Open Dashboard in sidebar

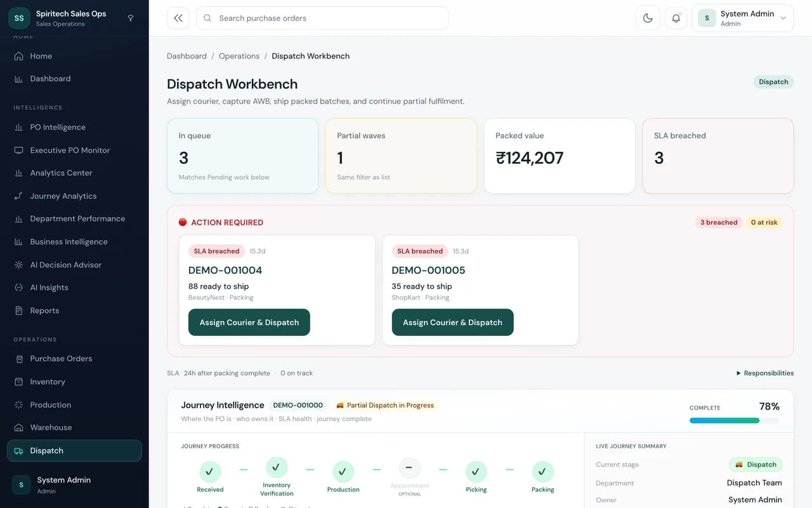[74, 79]
